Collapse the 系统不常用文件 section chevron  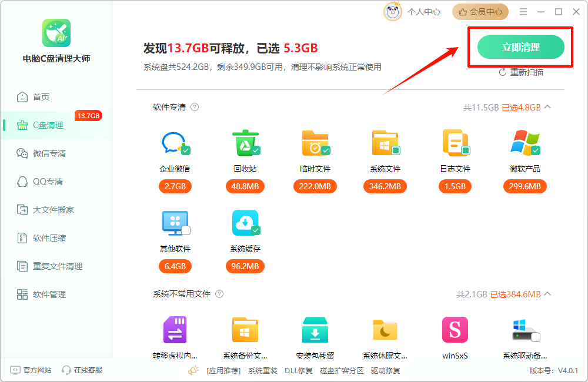tap(547, 294)
